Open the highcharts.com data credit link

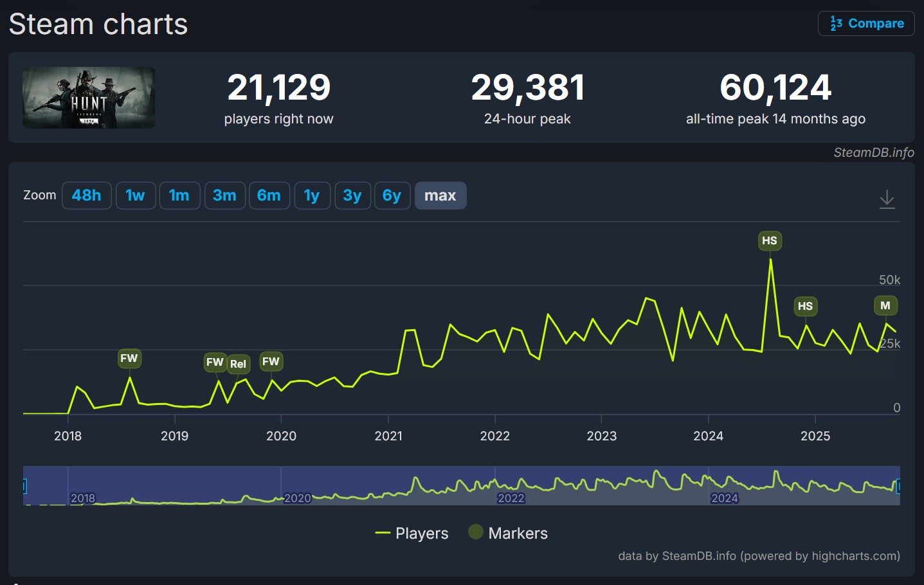pyautogui.click(x=759, y=556)
